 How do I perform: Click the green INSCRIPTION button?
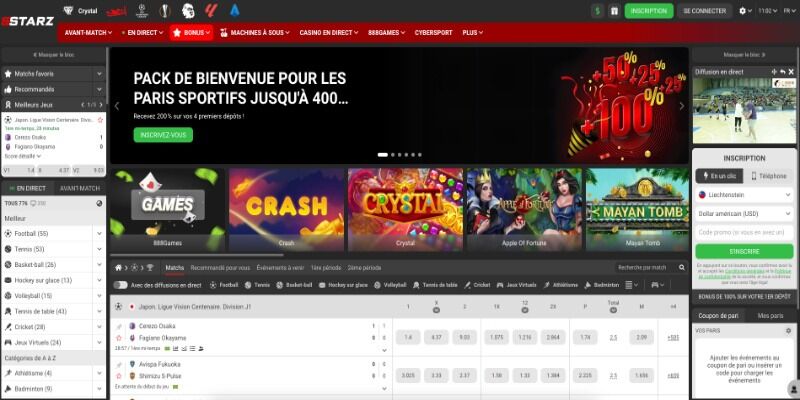click(x=648, y=11)
